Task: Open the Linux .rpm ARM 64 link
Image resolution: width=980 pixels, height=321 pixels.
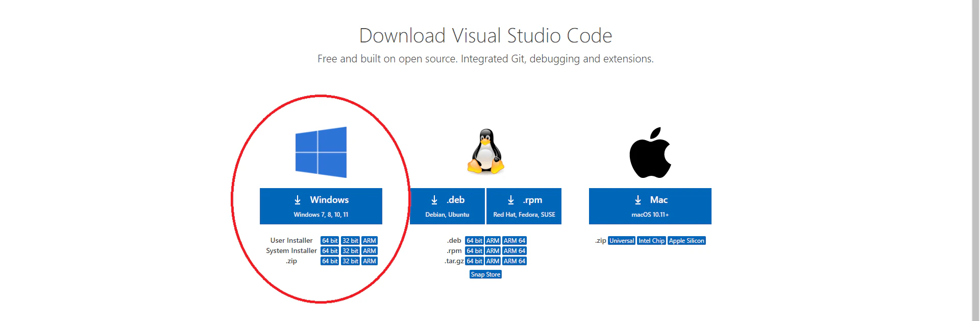Action: (x=514, y=251)
